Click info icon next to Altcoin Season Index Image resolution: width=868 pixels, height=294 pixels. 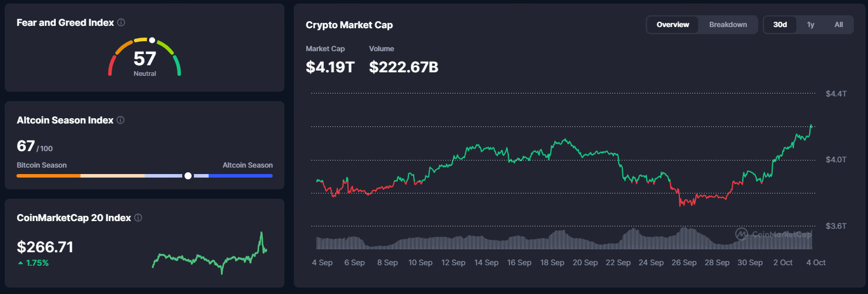[x=120, y=120]
